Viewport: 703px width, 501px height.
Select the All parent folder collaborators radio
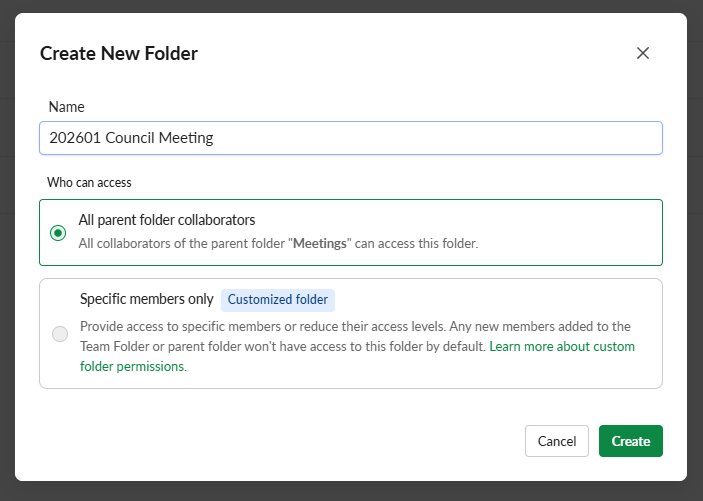(58, 233)
